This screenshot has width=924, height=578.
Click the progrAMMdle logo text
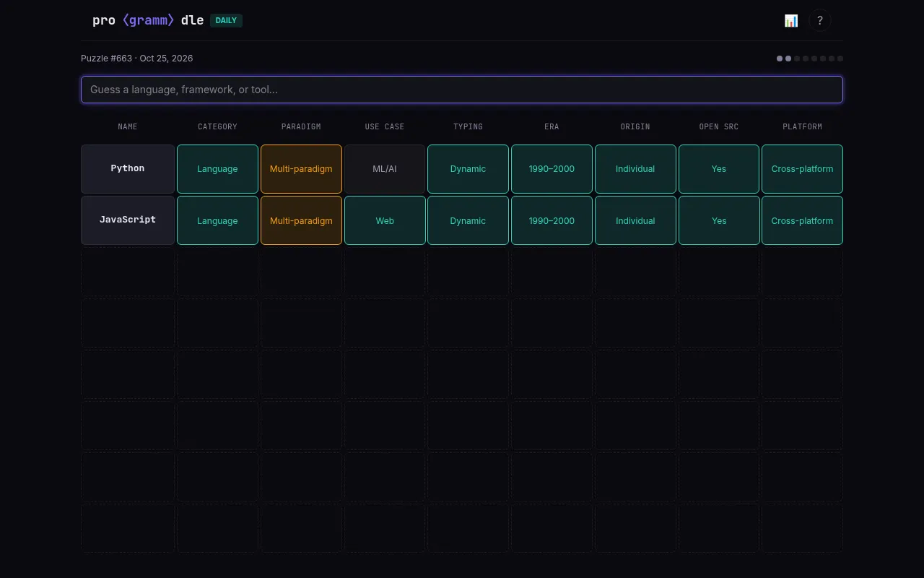[148, 20]
